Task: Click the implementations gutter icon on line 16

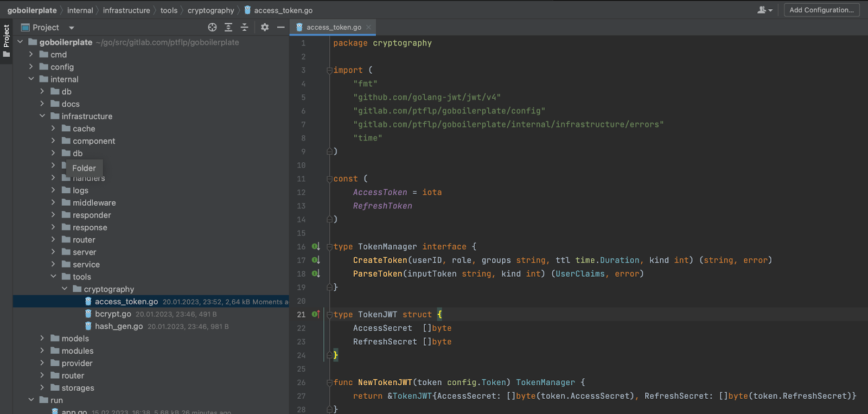Action: pyautogui.click(x=316, y=246)
